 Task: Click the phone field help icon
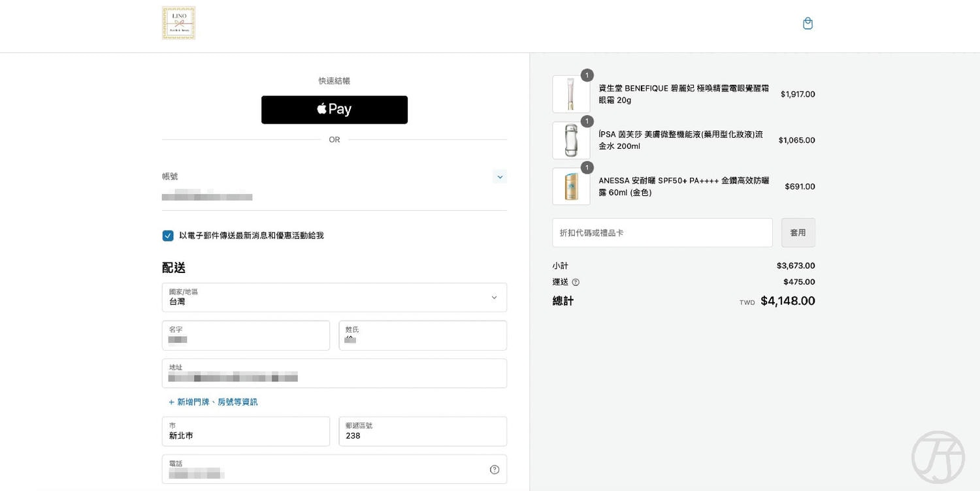click(495, 469)
